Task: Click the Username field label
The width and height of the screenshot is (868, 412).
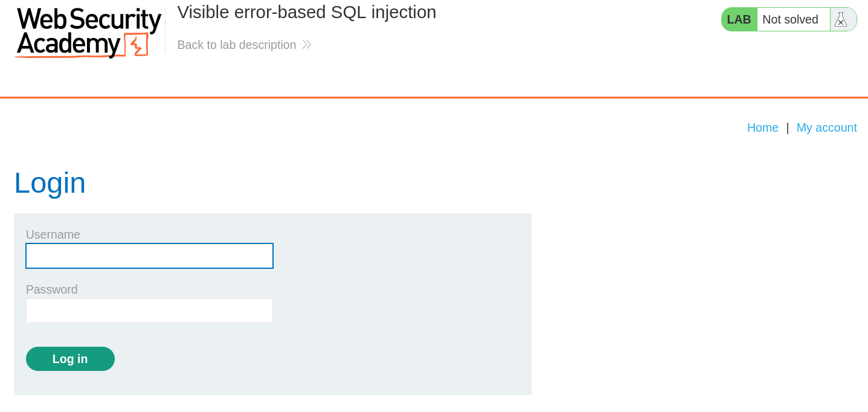Action: pyautogui.click(x=53, y=234)
